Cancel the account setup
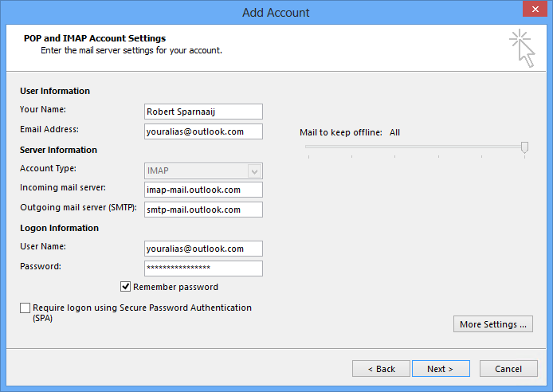Image resolution: width=553 pixels, height=392 pixels. tap(508, 369)
